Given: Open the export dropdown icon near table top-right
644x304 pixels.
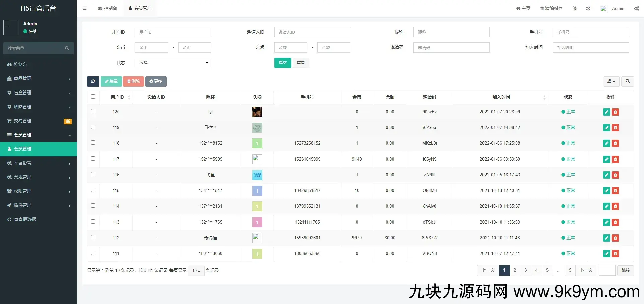Looking at the screenshot, I should 611,81.
